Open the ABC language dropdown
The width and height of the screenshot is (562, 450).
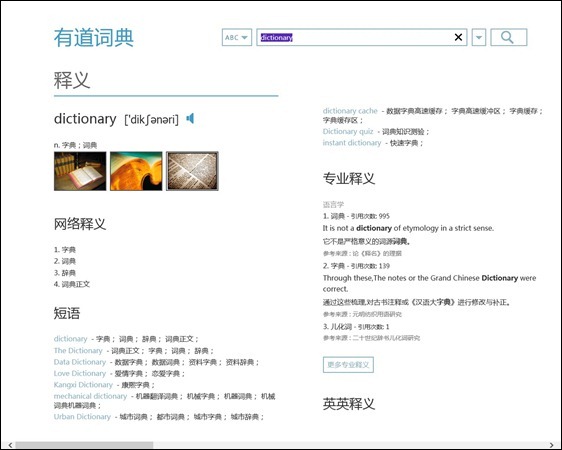[237, 37]
